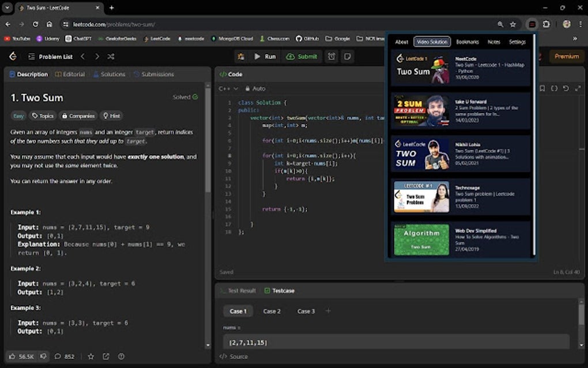
Task: Open the NeetCode Two Sum video thumbnail
Action: pyautogui.click(x=420, y=68)
